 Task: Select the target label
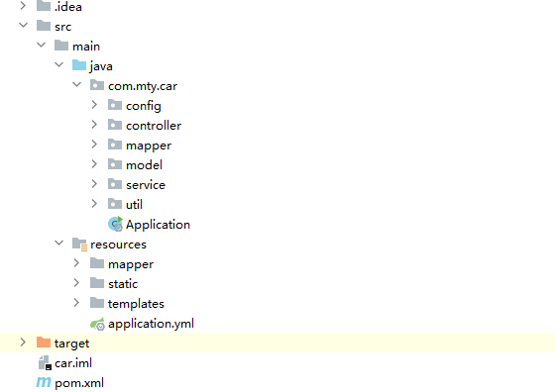pos(71,343)
